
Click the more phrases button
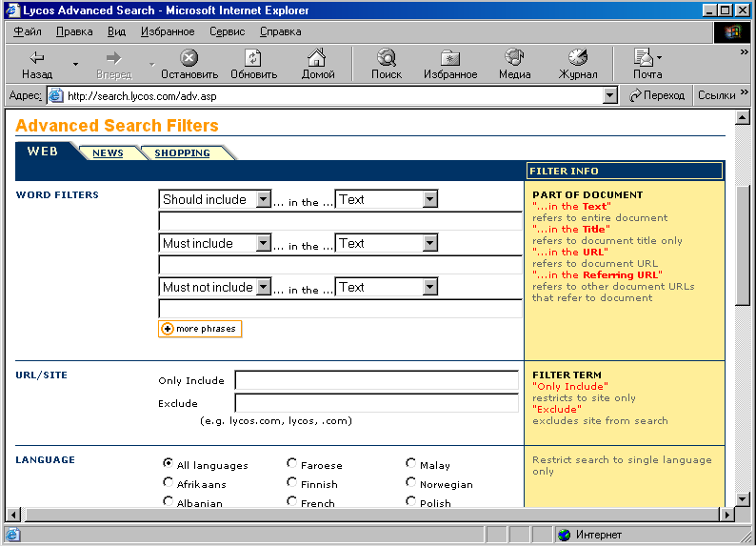(200, 329)
